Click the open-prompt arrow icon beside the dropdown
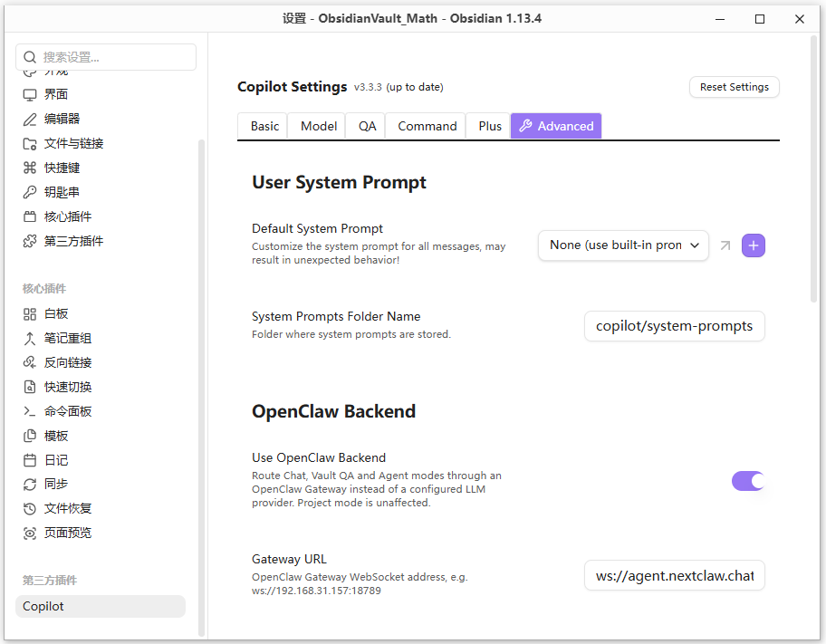Image resolution: width=826 pixels, height=644 pixels. pos(725,245)
